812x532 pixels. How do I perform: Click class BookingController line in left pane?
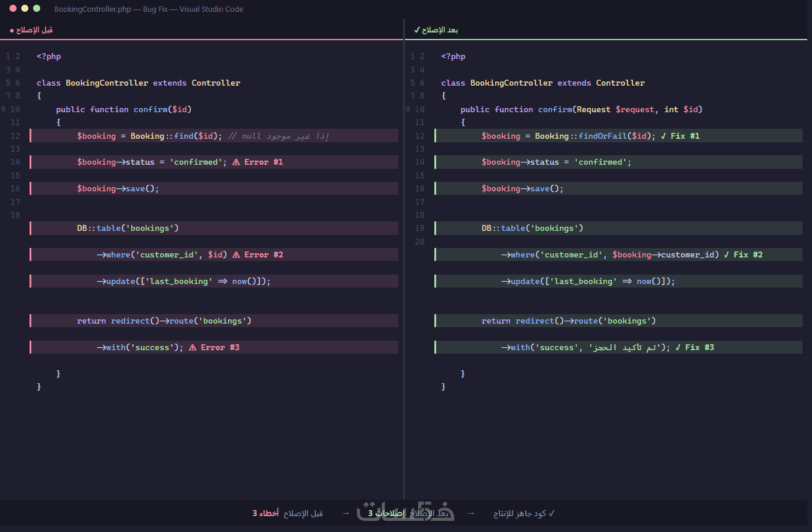138,83
